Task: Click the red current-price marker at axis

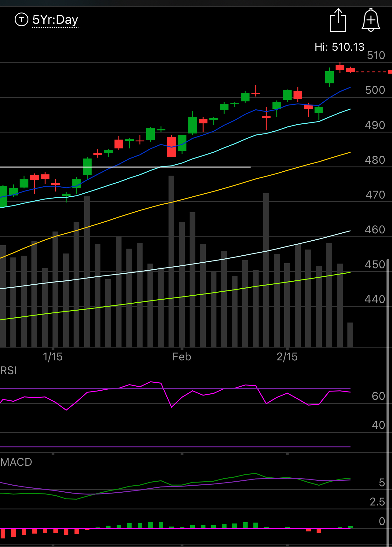Action: [390, 72]
